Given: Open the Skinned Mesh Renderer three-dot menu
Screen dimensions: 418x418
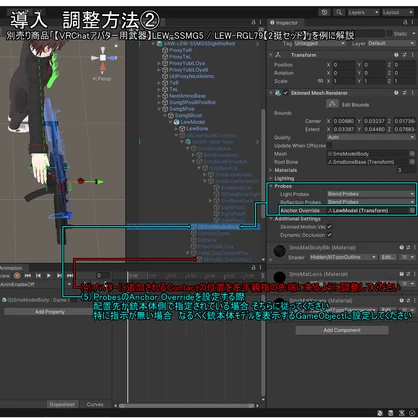Looking at the screenshot, I should [413, 93].
